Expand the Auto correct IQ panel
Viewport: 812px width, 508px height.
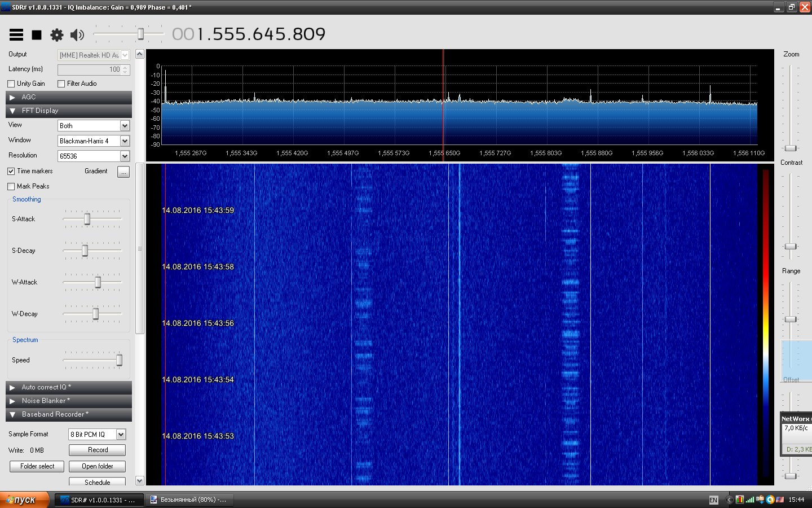[69, 387]
